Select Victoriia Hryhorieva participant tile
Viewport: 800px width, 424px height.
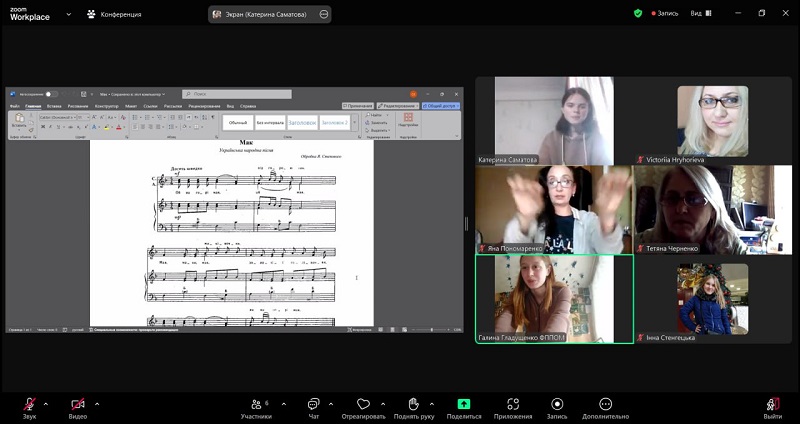(713, 121)
